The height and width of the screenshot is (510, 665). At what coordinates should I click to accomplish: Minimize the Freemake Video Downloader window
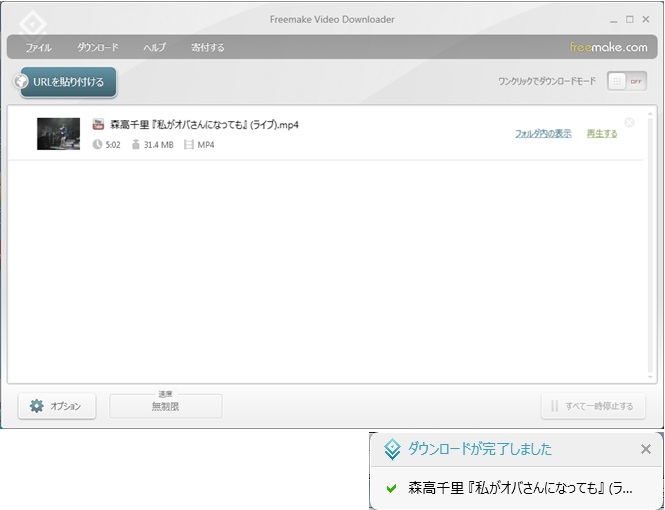coord(614,20)
